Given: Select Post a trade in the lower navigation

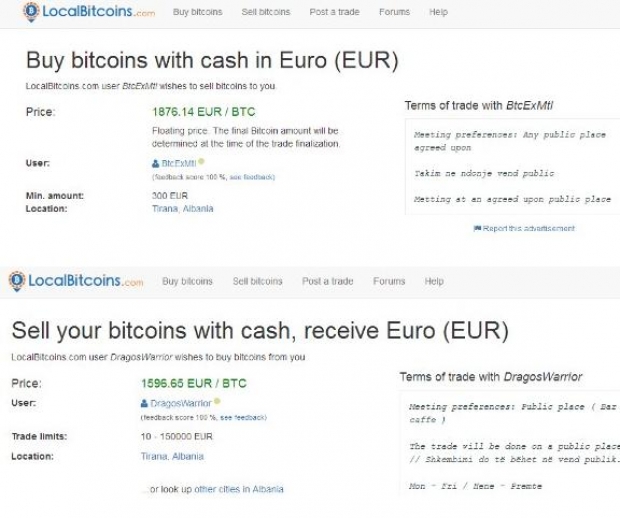Looking at the screenshot, I should (x=328, y=281).
